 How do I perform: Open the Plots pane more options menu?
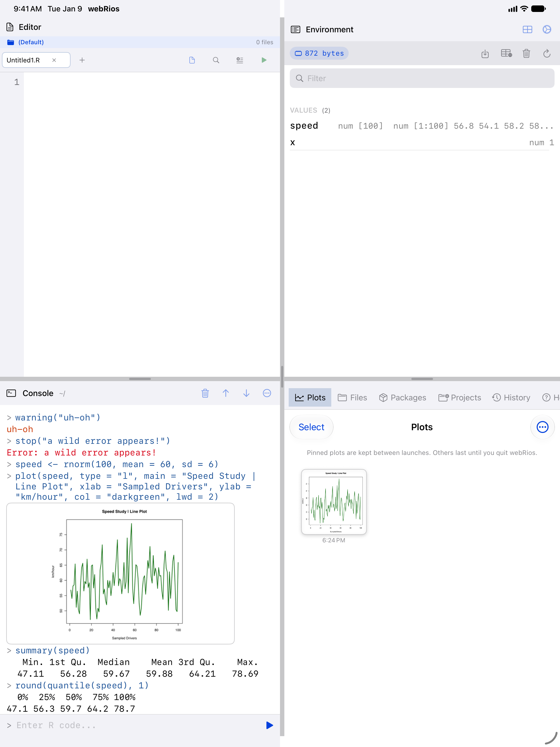click(x=542, y=427)
